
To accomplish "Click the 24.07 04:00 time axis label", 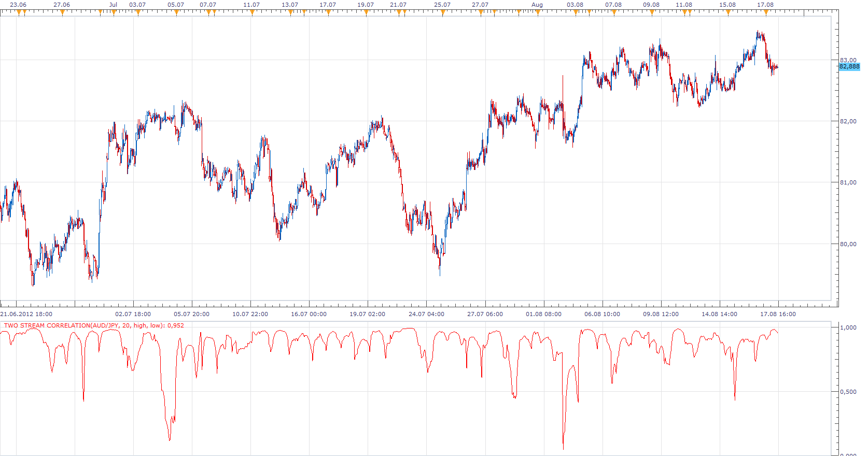I will click(426, 314).
